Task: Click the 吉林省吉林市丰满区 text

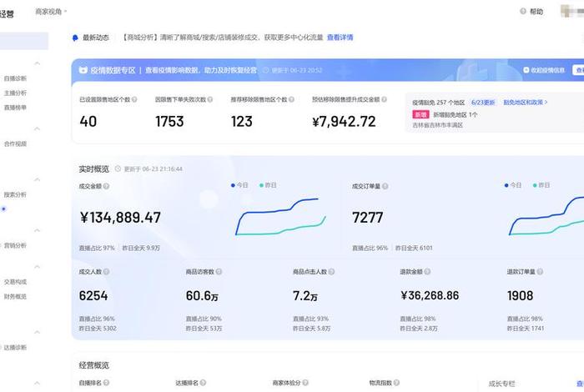Action: [438, 125]
